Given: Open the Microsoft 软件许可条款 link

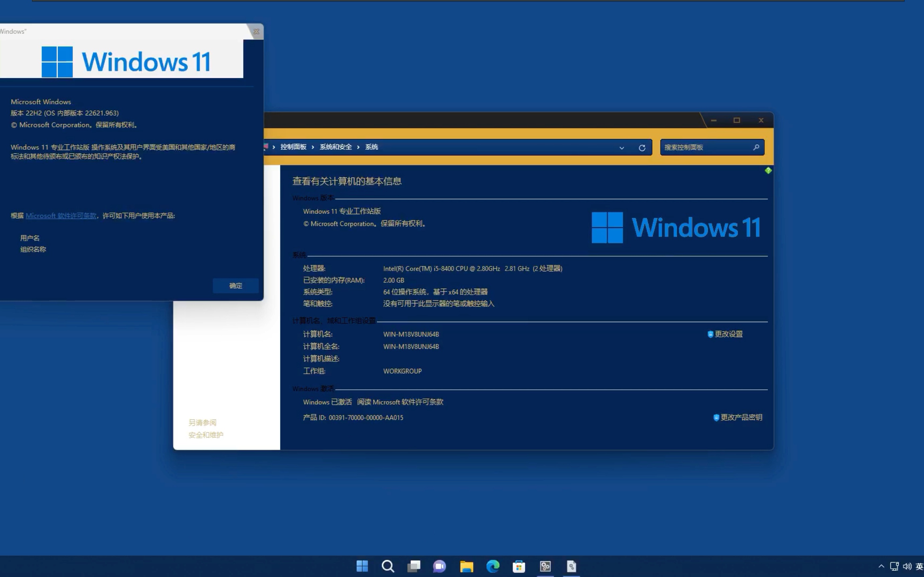Looking at the screenshot, I should [x=61, y=216].
